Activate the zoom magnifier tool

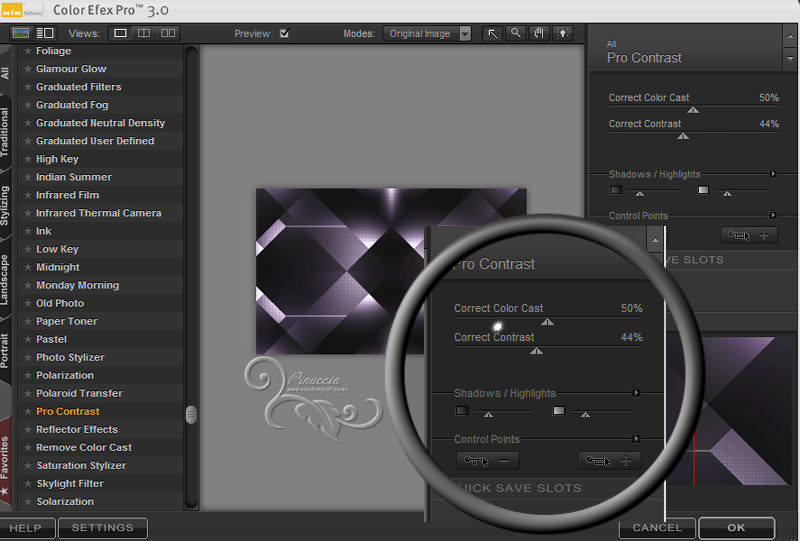(x=516, y=34)
